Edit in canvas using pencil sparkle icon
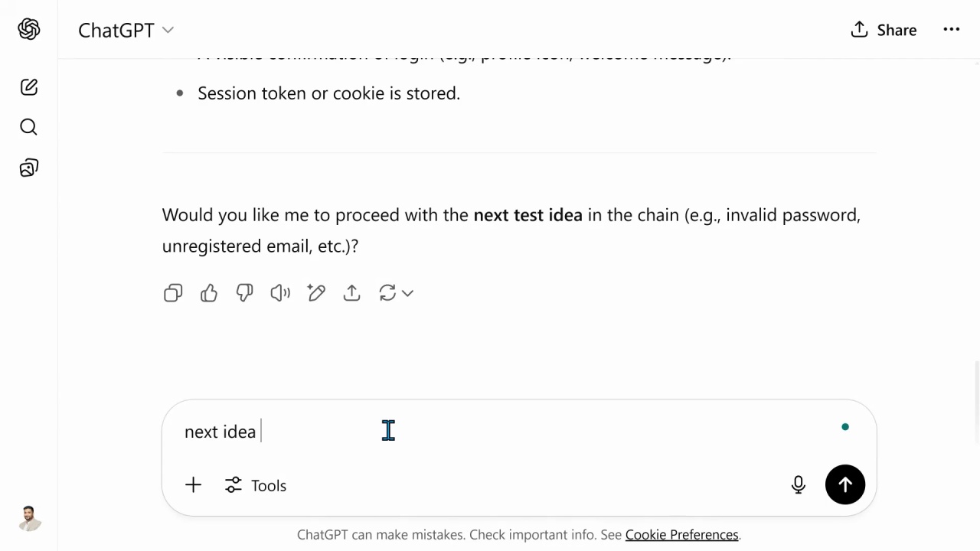The height and width of the screenshot is (551, 980). click(316, 293)
